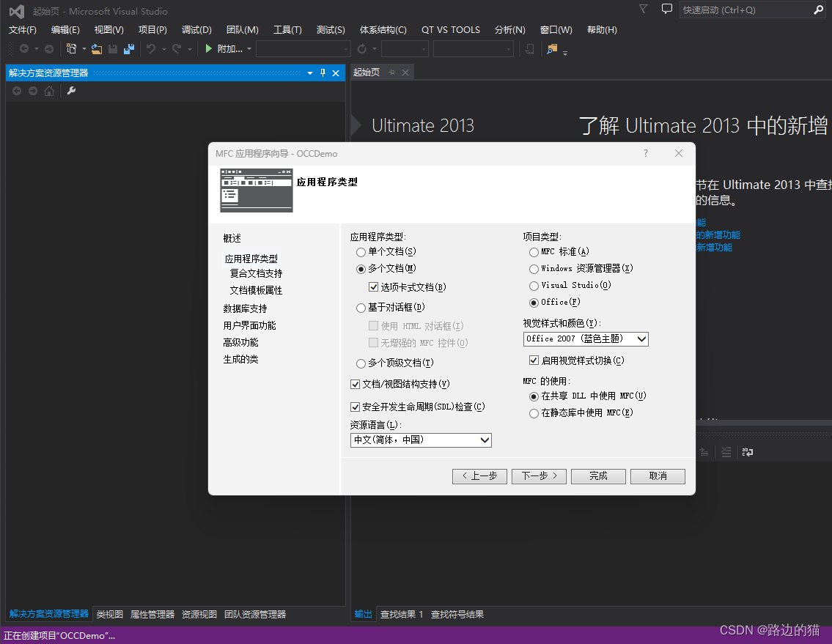This screenshot has height=644, width=832.
Task: Open Undo history dropdown arrow
Action: [x=164, y=49]
